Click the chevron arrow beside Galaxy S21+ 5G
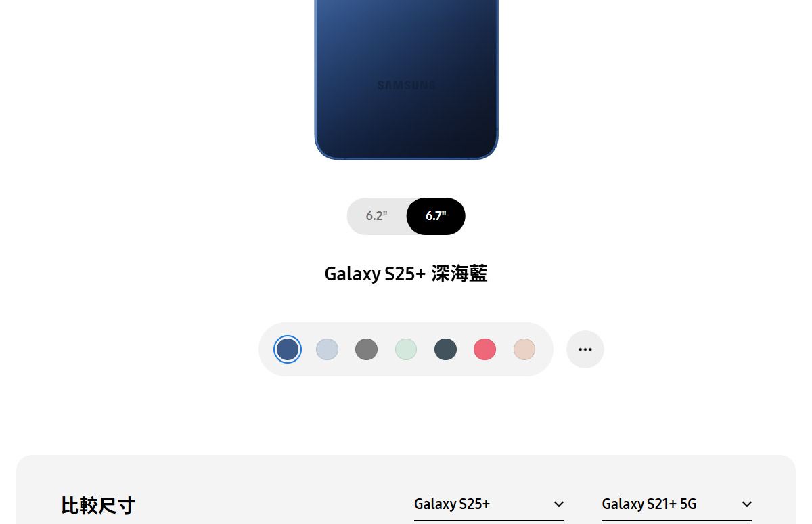The width and height of the screenshot is (812, 524). [747, 504]
